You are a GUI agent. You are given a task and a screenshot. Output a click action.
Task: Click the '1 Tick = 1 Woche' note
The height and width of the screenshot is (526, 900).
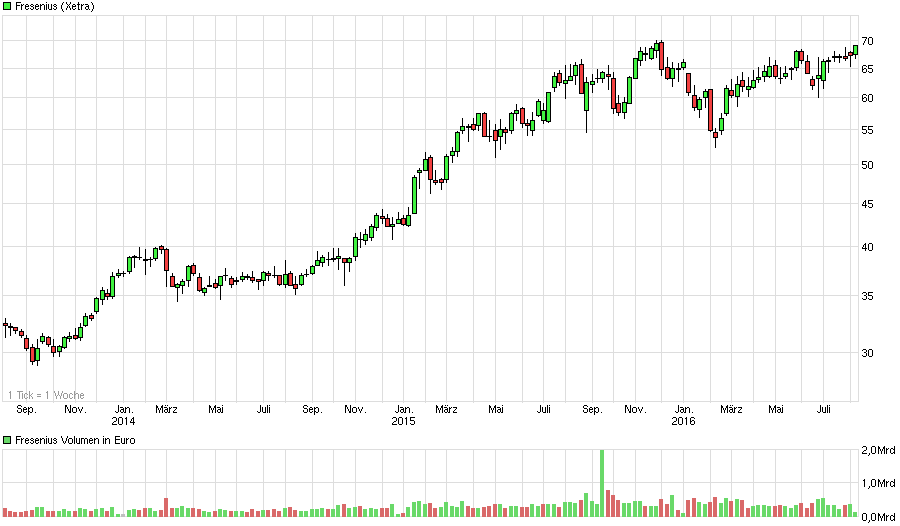46,395
